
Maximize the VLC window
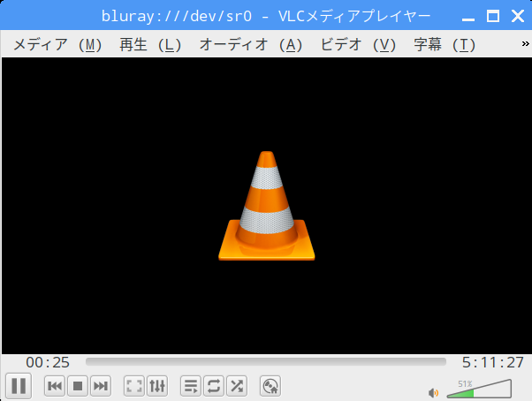pyautogui.click(x=493, y=16)
